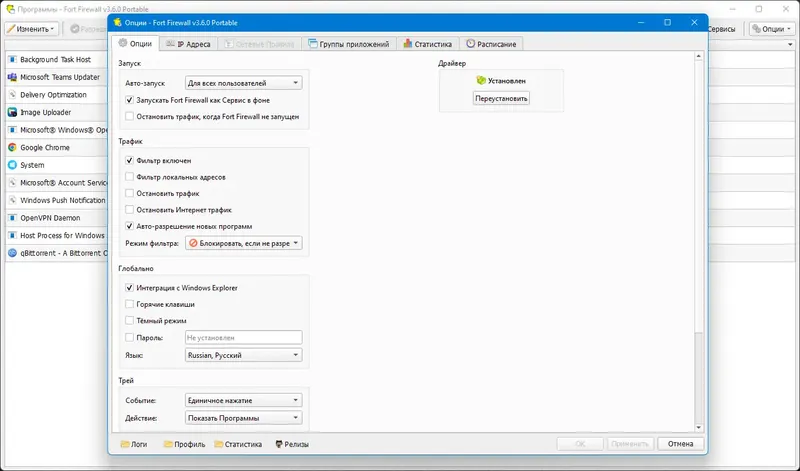Click the Пароль input field

(243, 337)
